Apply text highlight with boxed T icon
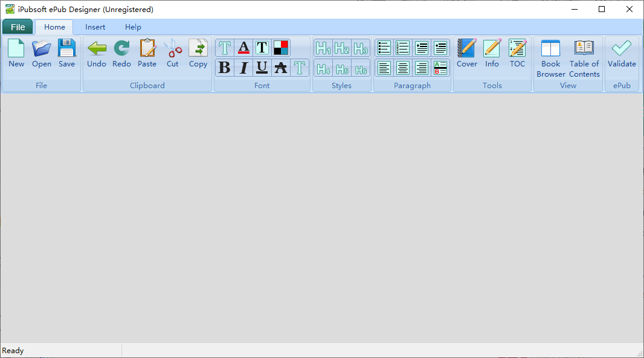 pyautogui.click(x=262, y=48)
